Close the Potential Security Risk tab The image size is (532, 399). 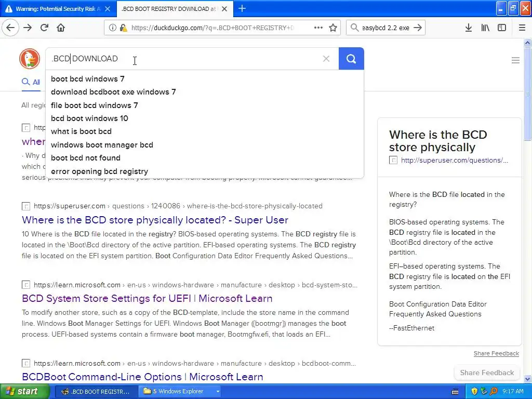108,9
